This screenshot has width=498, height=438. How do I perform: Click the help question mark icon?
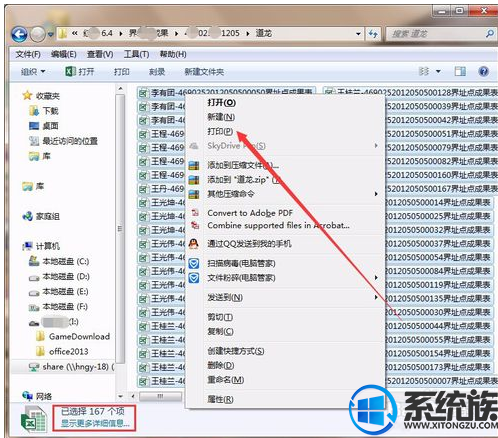coord(483,71)
